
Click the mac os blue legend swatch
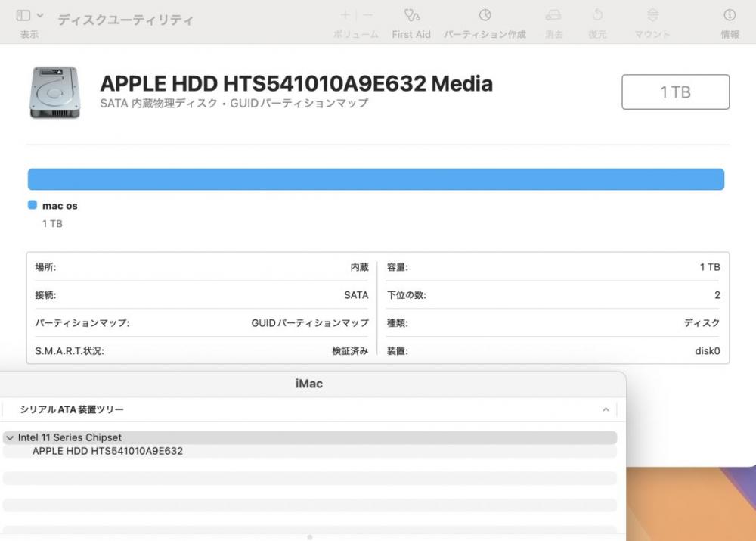pyautogui.click(x=33, y=205)
